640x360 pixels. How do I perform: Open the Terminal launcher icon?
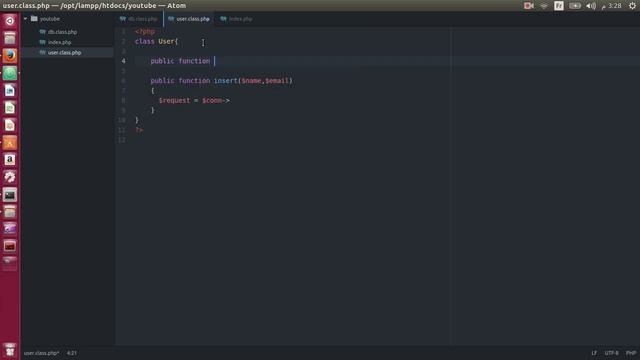[x=10, y=195]
